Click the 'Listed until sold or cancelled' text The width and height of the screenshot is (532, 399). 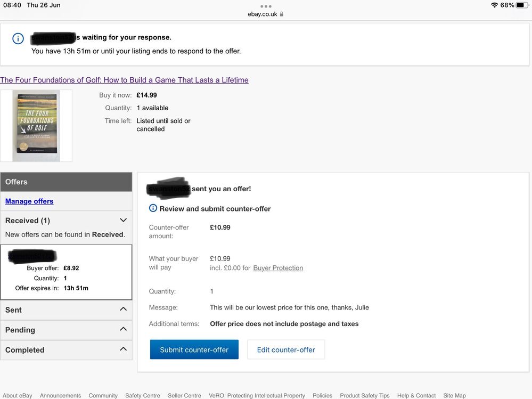click(x=163, y=125)
